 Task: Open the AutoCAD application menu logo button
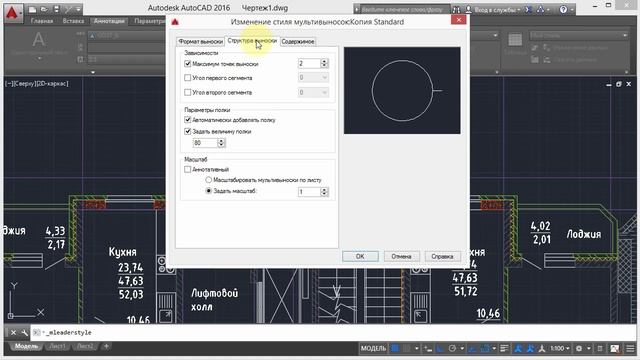coord(13,13)
